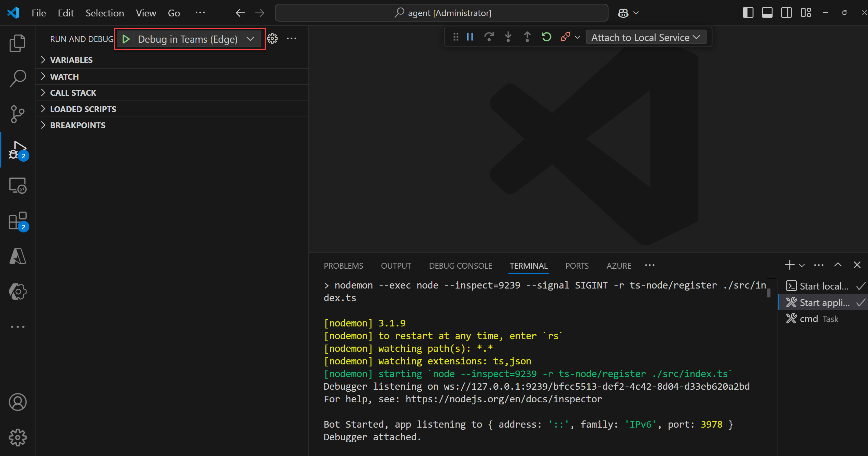Customize layout icon in title bar

[x=806, y=13]
